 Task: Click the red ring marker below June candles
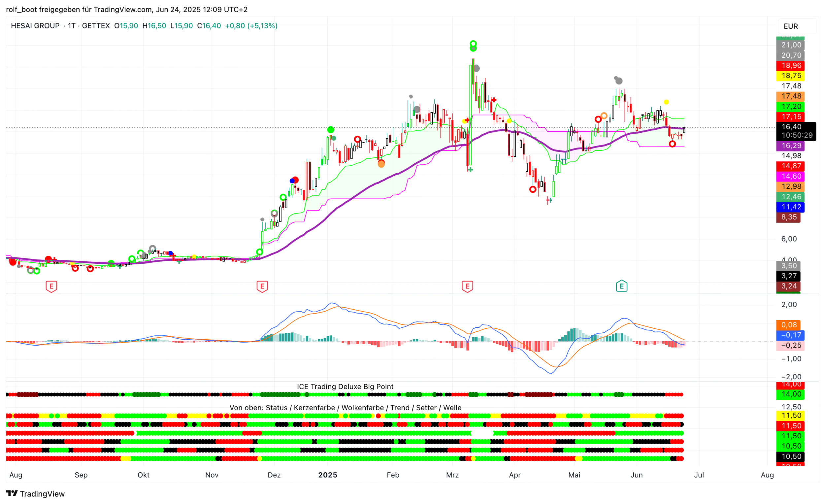point(672,144)
